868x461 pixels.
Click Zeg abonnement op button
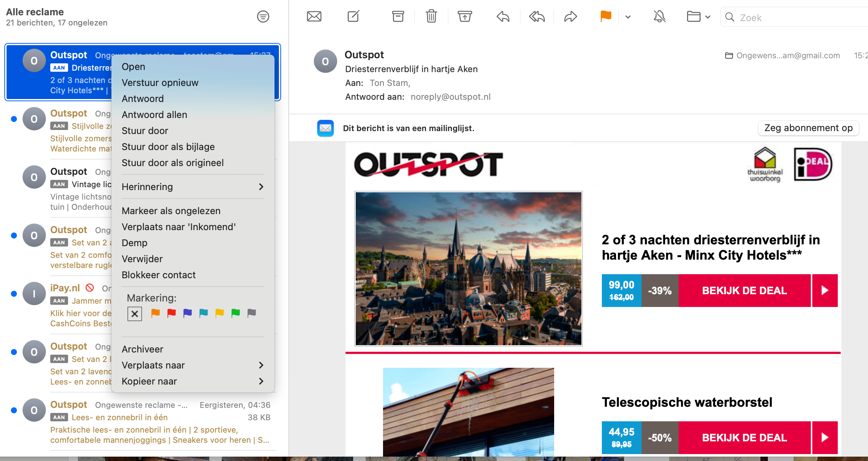point(808,128)
